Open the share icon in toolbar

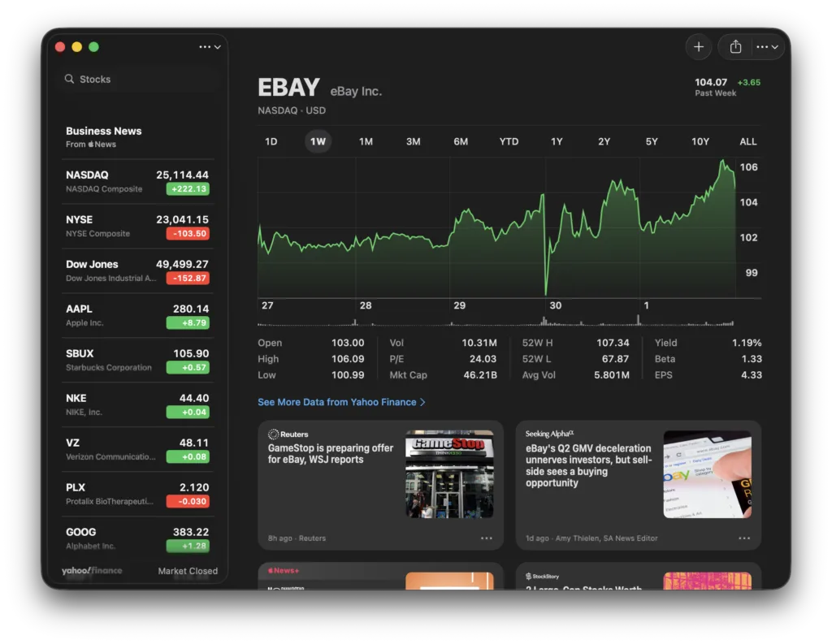[x=735, y=47]
